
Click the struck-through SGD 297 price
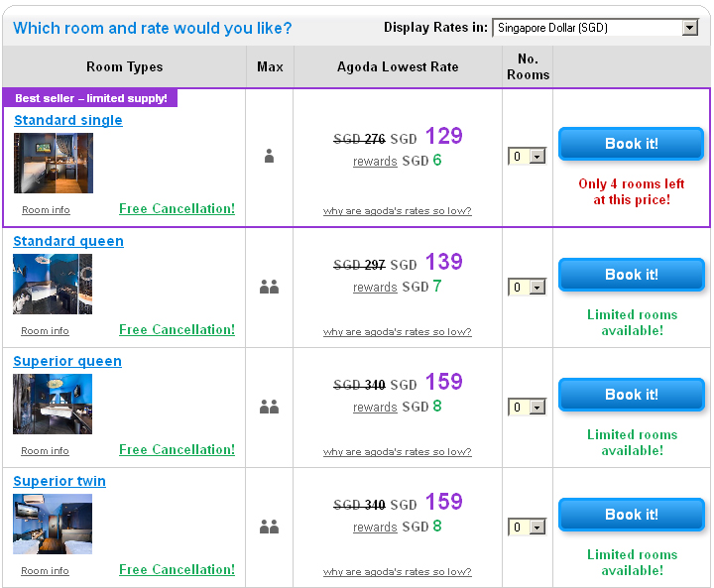[359, 265]
